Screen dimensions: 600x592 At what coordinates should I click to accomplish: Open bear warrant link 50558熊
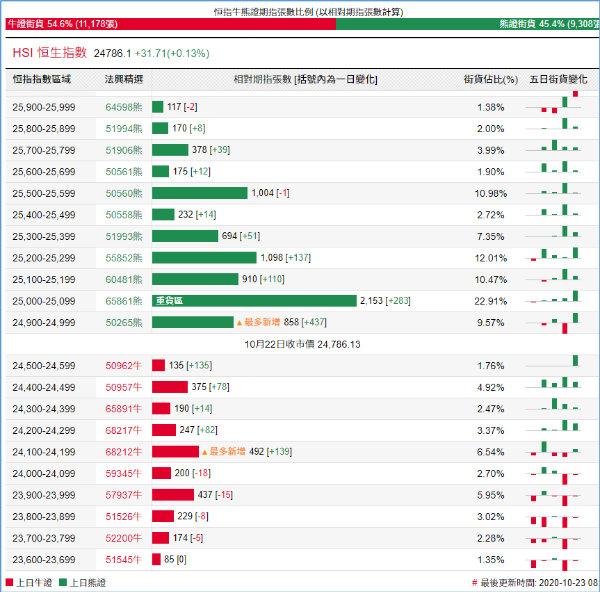point(124,215)
